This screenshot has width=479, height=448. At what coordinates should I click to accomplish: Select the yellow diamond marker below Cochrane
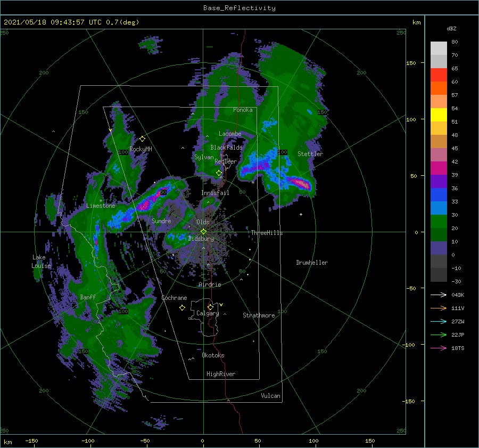(182, 308)
